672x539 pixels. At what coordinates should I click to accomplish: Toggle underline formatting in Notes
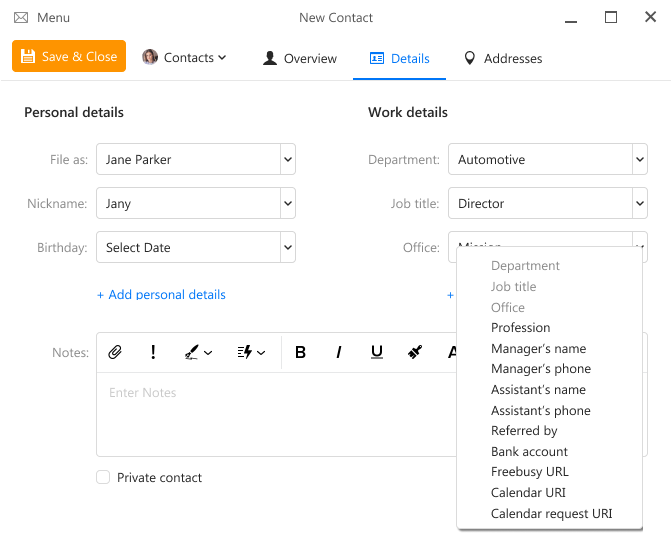377,352
